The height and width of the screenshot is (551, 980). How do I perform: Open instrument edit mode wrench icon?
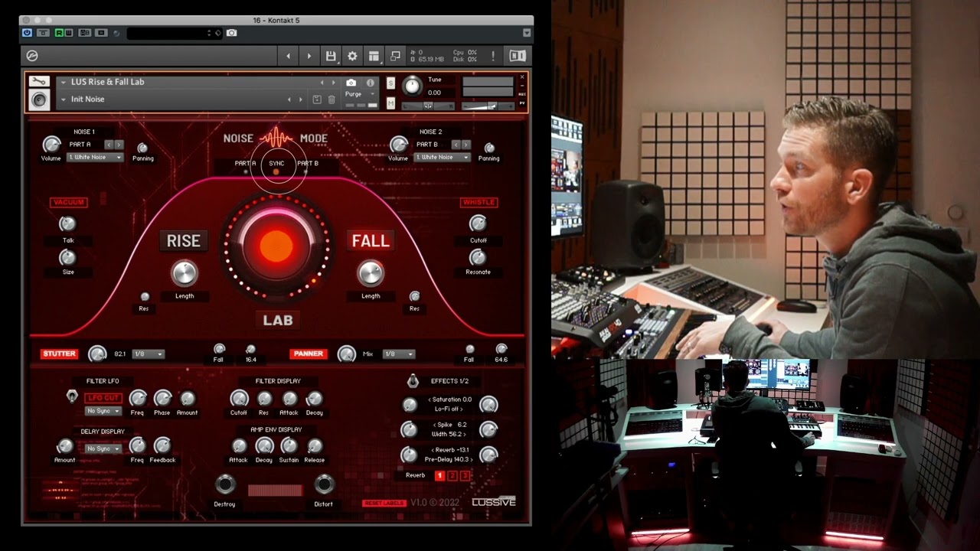tap(39, 81)
